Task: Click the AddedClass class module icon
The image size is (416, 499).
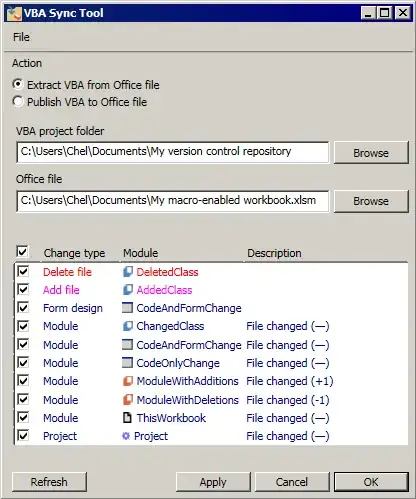Action: pyautogui.click(x=127, y=290)
